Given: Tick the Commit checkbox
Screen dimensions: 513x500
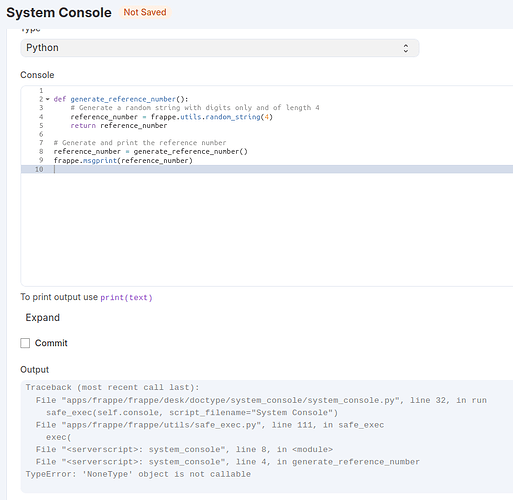Looking at the screenshot, I should pos(25,343).
